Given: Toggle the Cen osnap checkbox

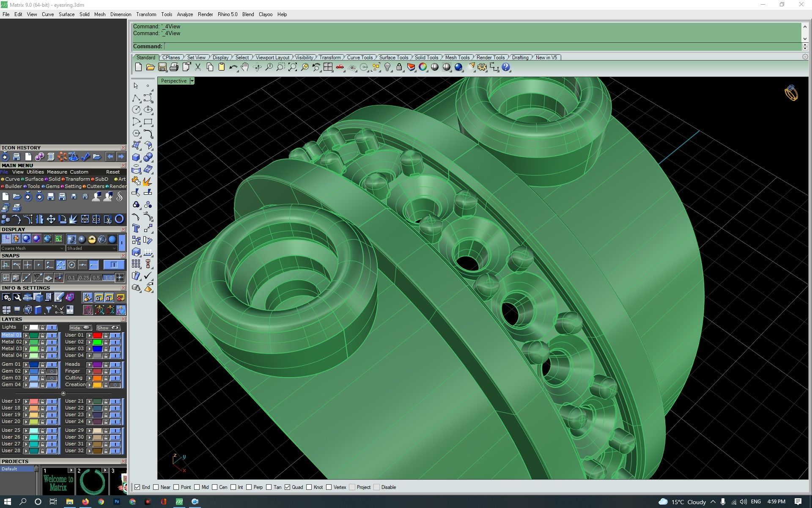Looking at the screenshot, I should point(215,487).
